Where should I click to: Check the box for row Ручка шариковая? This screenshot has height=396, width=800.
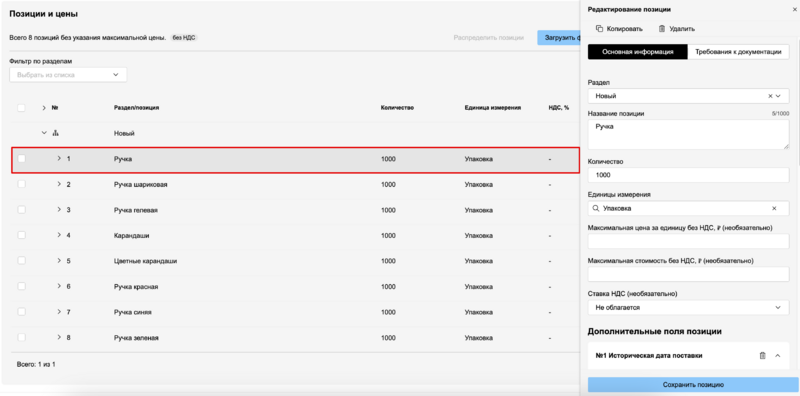click(x=21, y=184)
